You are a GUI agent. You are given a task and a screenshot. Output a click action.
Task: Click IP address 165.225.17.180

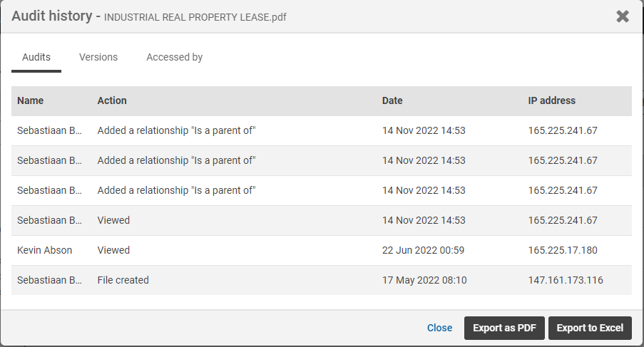pyautogui.click(x=563, y=250)
